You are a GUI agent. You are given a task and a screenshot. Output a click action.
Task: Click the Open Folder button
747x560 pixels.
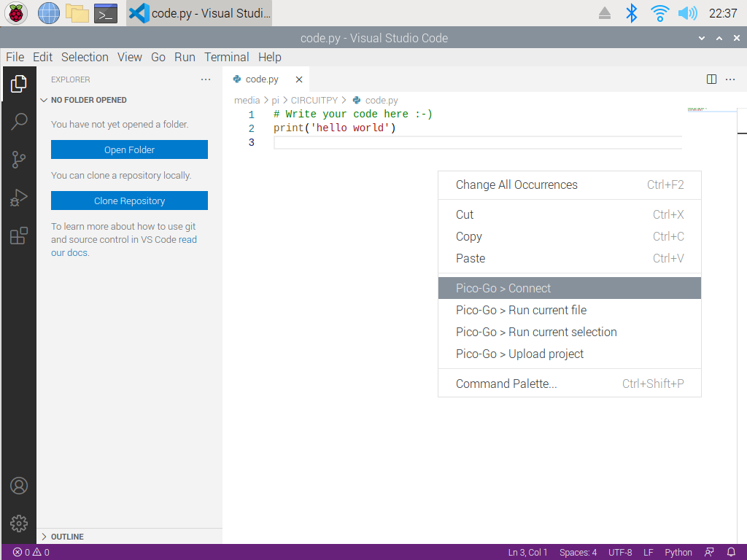129,149
